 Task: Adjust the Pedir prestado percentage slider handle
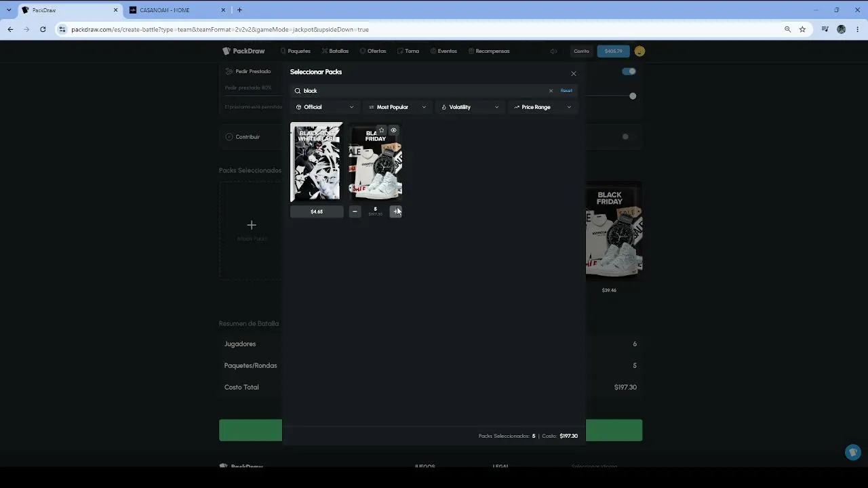(633, 96)
